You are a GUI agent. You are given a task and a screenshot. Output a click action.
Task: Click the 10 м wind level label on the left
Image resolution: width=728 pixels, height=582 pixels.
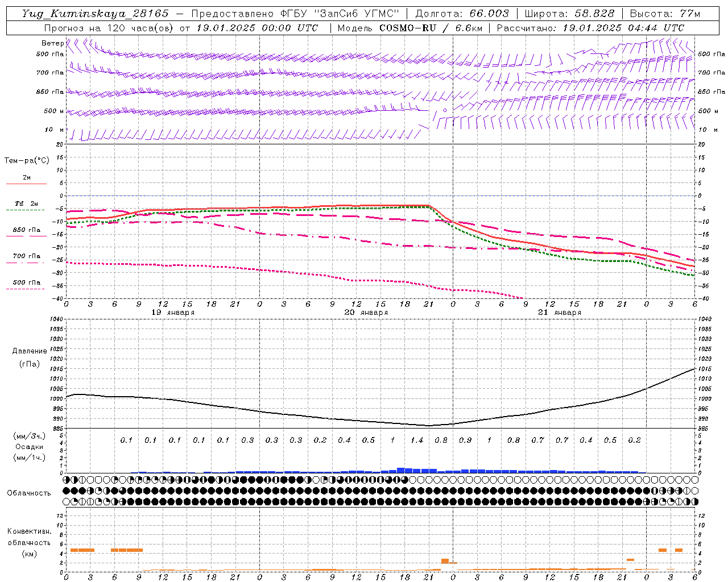(x=54, y=130)
